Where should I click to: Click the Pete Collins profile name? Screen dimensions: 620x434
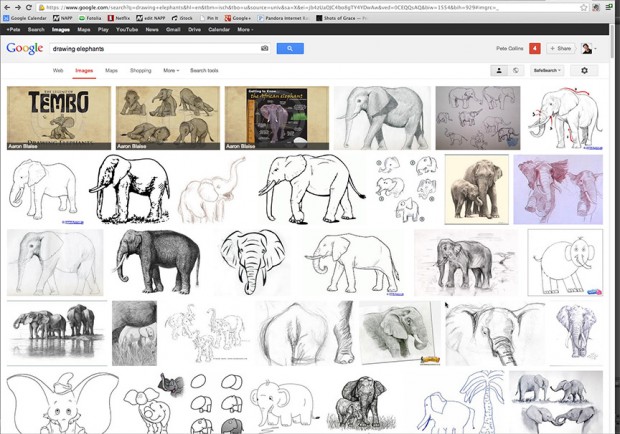pos(510,48)
